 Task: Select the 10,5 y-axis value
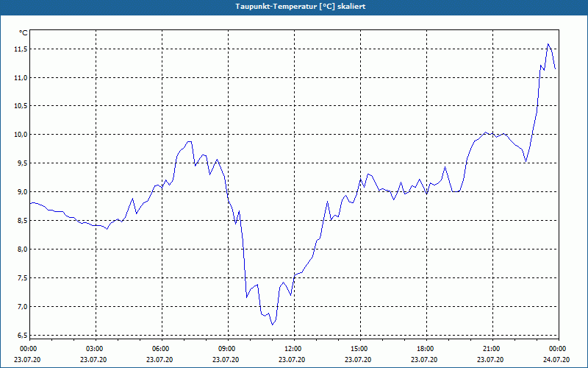[x=21, y=106]
